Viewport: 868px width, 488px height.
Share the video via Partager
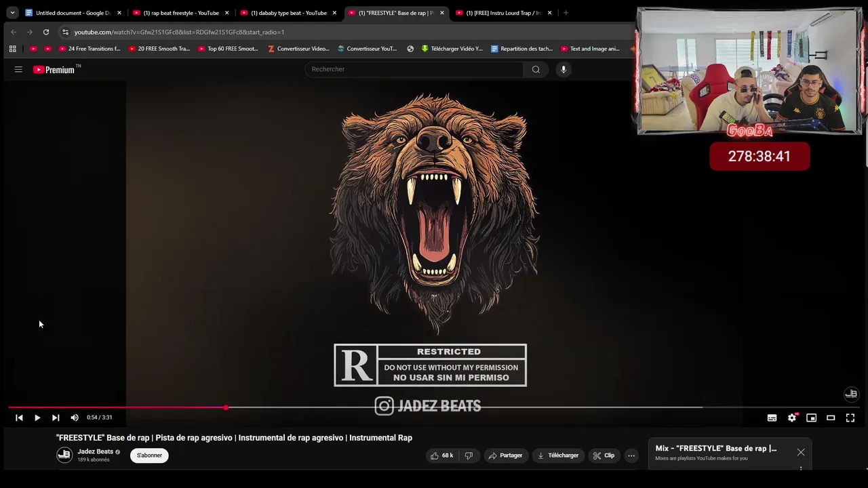506,455
